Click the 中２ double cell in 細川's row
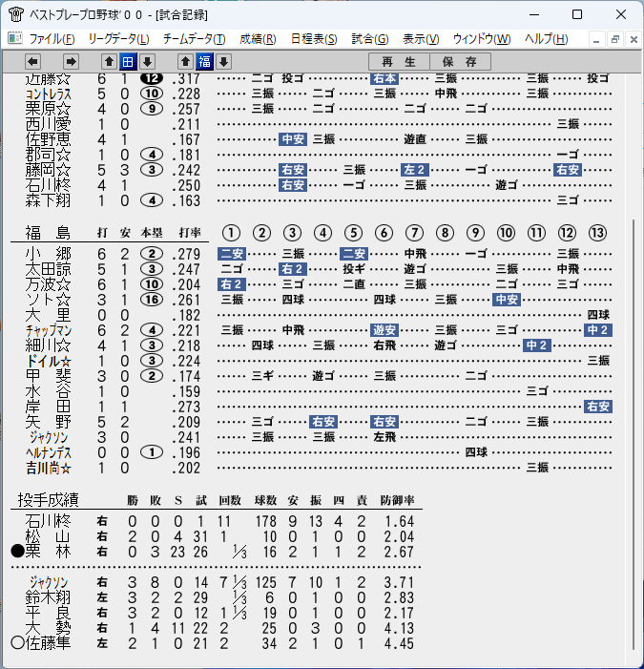 point(537,345)
